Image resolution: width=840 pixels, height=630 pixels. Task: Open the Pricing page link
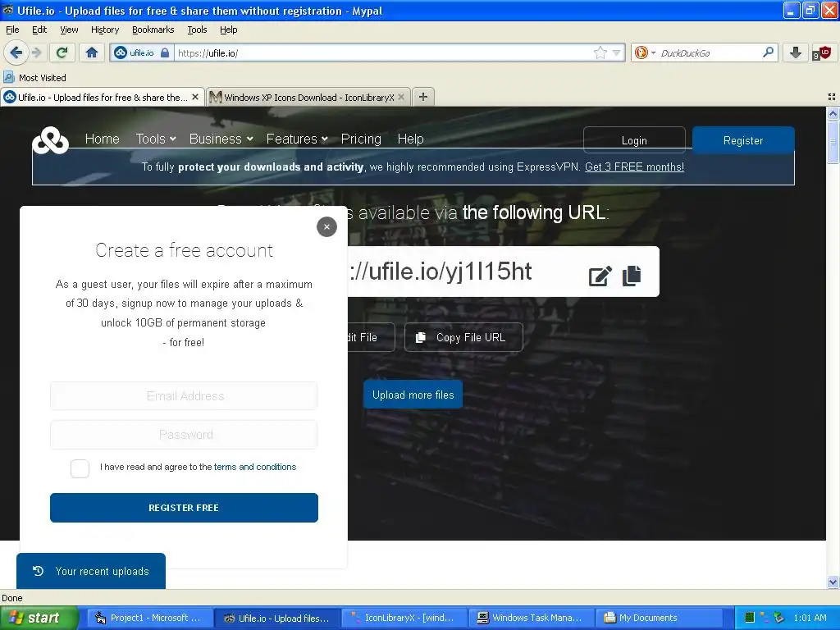point(361,139)
